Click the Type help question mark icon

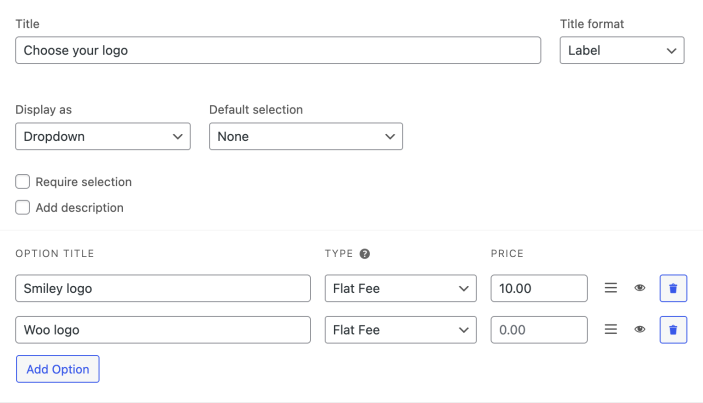coord(365,254)
